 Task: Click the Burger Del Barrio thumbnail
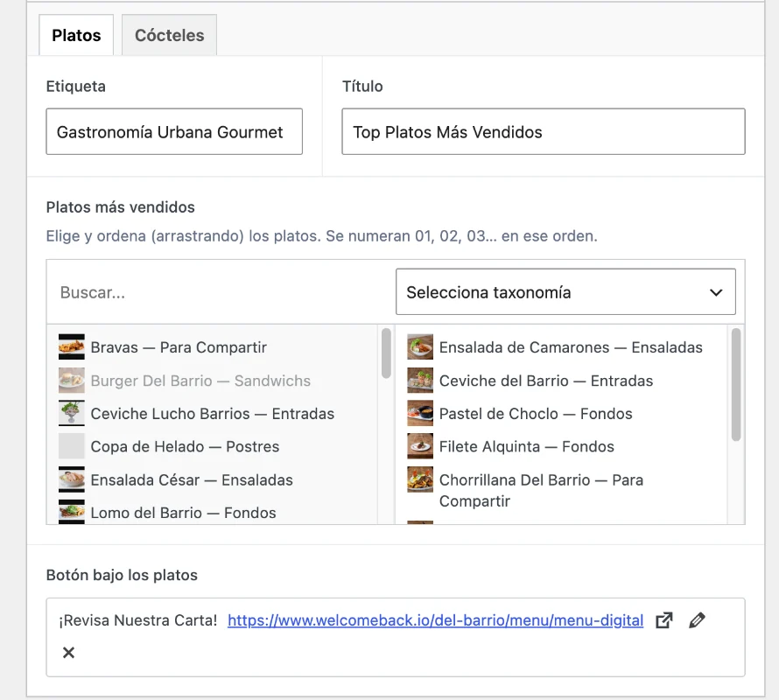[x=72, y=380]
